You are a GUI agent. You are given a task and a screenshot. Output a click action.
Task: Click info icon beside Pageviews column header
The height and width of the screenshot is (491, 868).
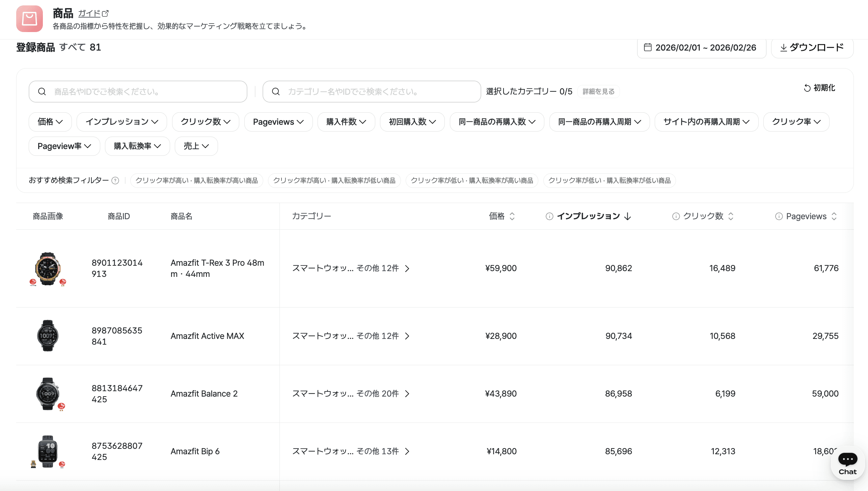click(x=779, y=216)
